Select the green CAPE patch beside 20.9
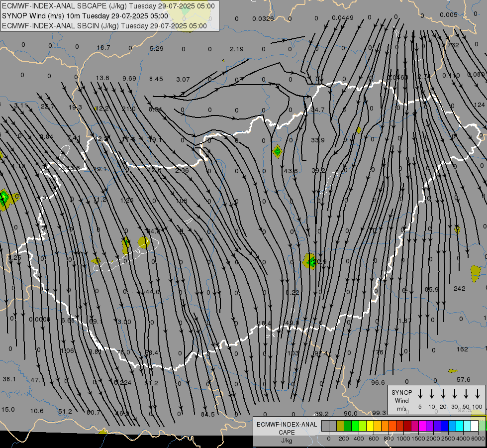Viewport: 487px width, 448px height. tap(309, 261)
